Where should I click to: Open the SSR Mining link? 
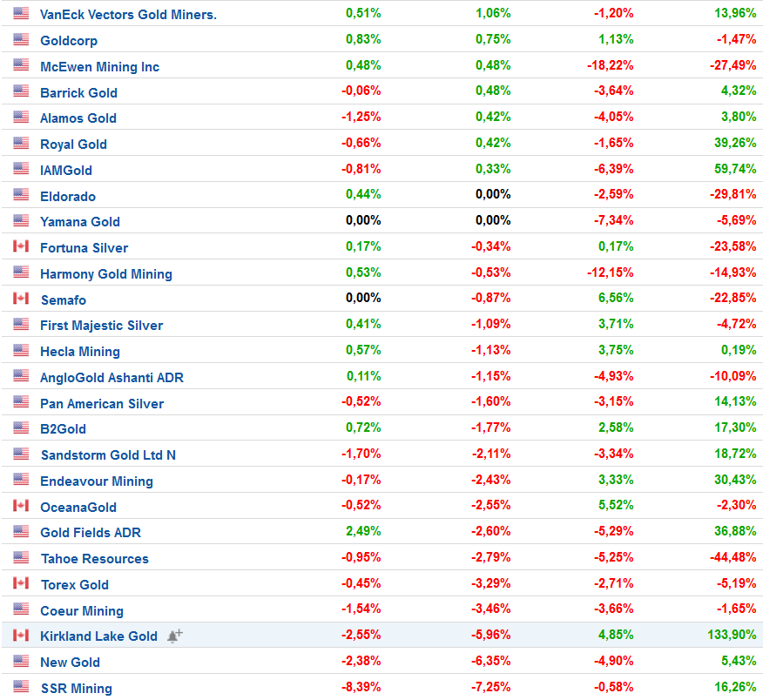pyautogui.click(x=77, y=689)
